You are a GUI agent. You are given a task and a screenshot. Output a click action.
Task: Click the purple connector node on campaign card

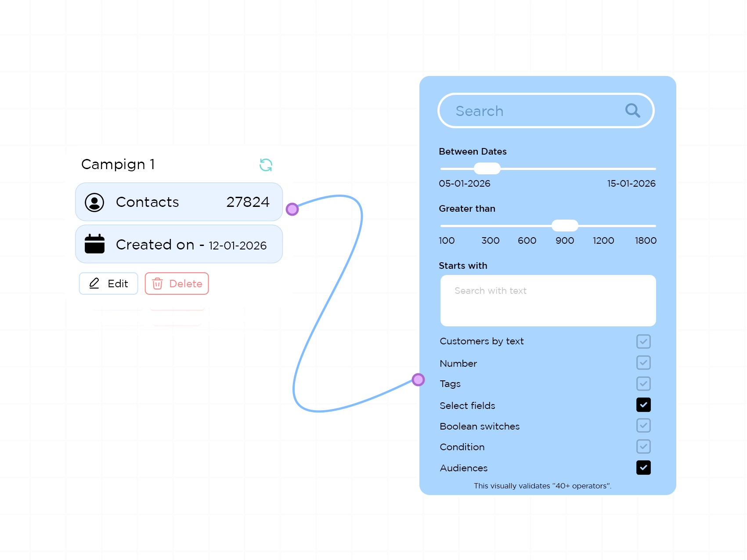pyautogui.click(x=292, y=209)
